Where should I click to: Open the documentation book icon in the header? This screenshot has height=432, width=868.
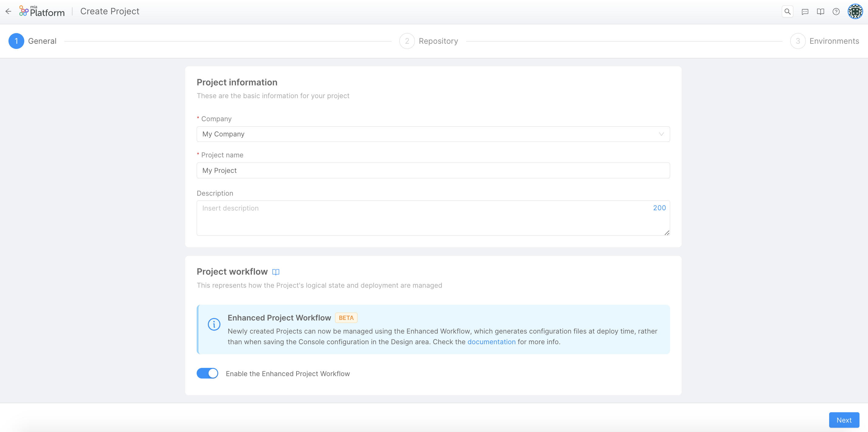820,11
